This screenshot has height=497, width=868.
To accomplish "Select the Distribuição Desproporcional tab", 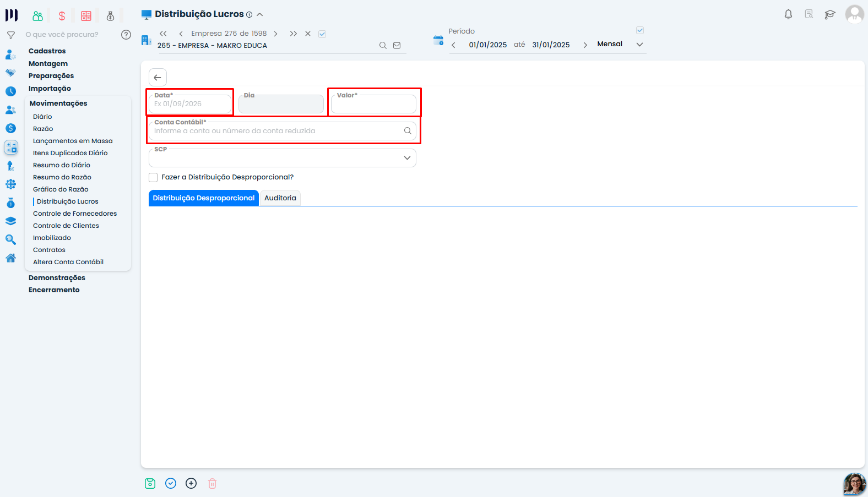I will tap(204, 198).
